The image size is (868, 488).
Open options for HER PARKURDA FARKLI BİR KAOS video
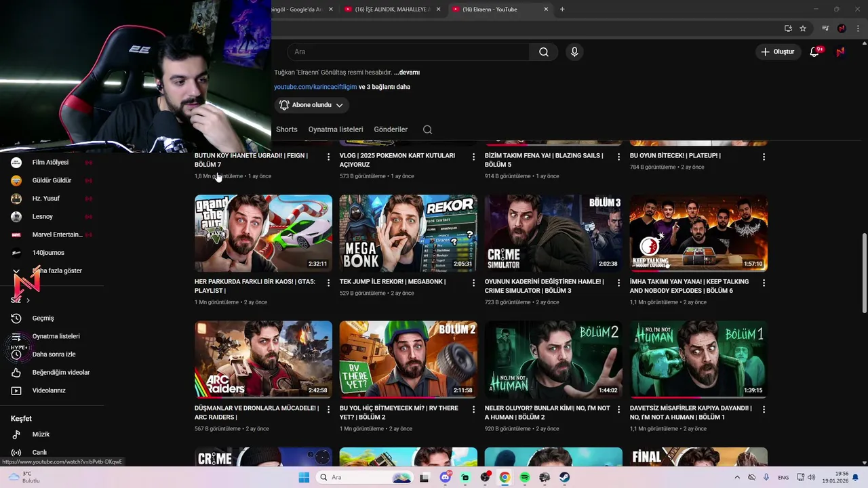coord(328,283)
